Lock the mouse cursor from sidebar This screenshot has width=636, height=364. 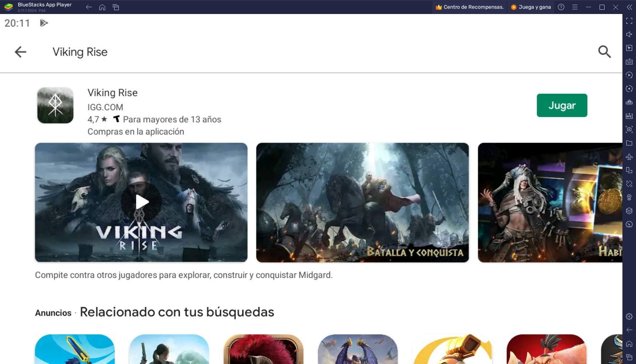(x=629, y=48)
